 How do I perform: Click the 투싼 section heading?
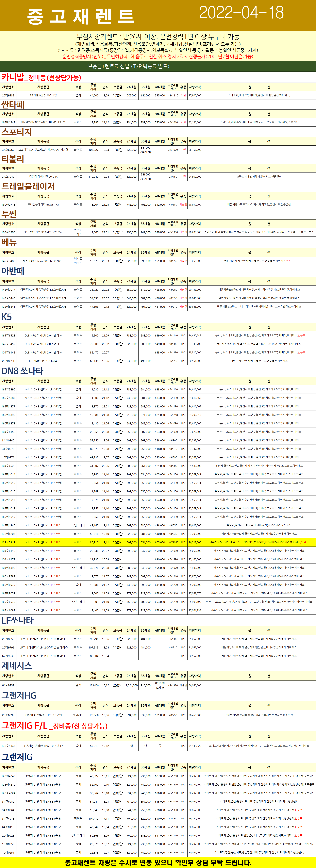9,214
